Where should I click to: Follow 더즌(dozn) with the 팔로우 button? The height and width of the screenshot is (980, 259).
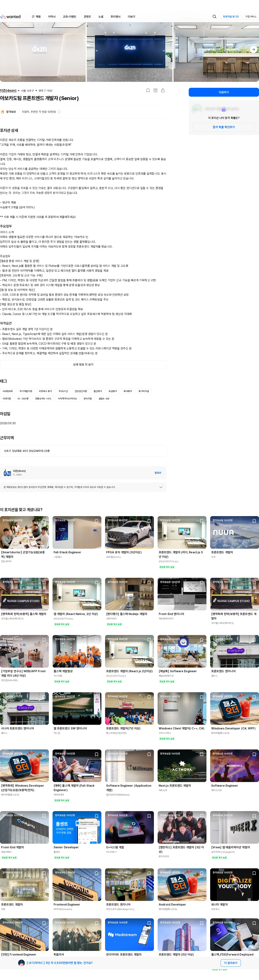point(158,473)
